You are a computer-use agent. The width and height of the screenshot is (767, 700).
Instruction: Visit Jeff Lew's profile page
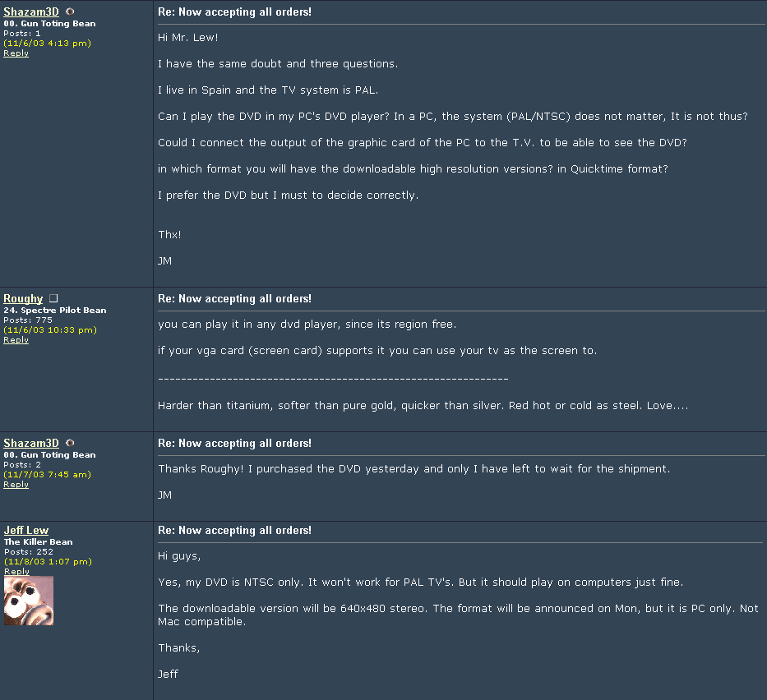pyautogui.click(x=26, y=531)
